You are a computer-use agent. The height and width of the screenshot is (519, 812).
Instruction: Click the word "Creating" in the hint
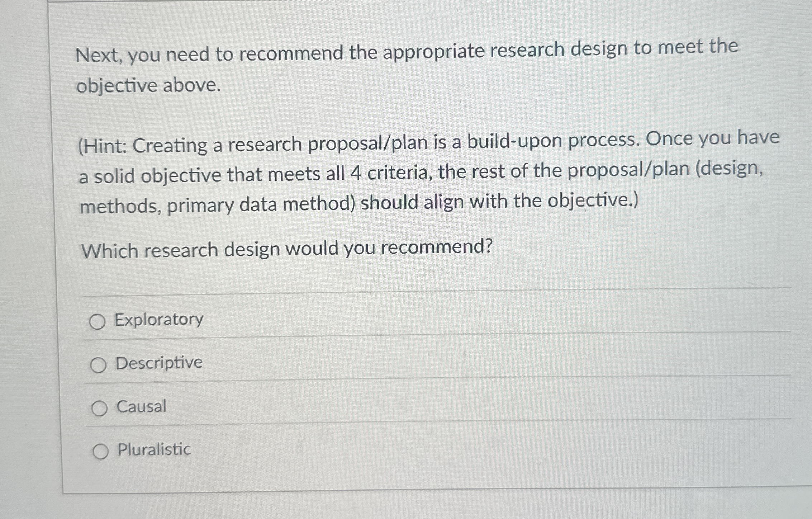[170, 145]
